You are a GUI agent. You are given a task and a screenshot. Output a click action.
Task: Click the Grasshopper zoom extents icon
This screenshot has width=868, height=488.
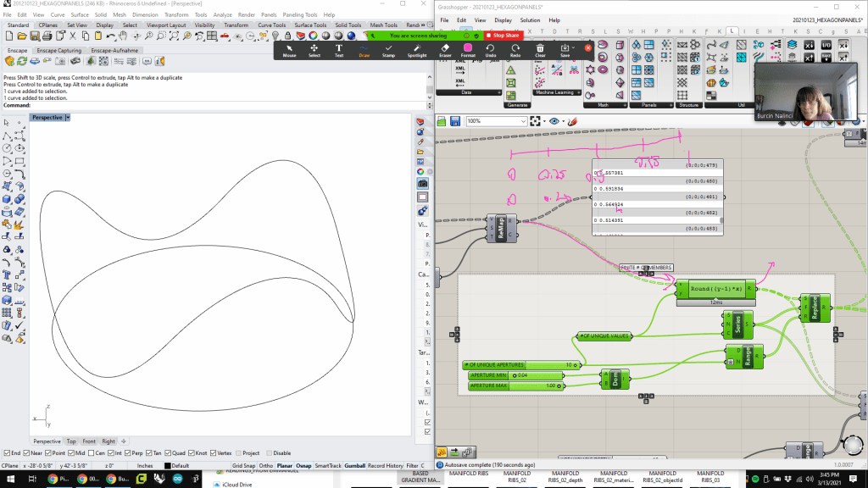click(x=535, y=121)
